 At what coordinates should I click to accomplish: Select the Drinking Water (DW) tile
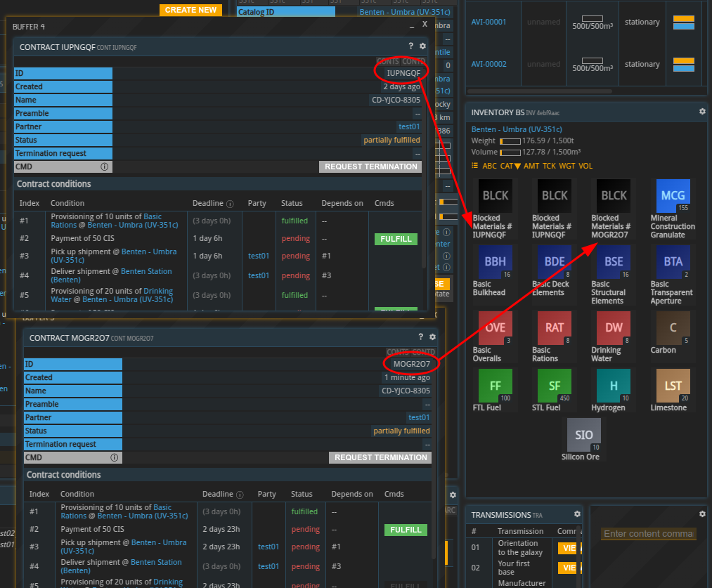(x=614, y=328)
